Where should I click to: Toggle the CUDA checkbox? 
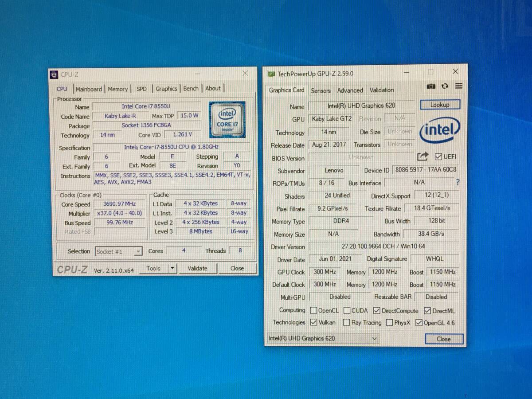click(x=347, y=310)
